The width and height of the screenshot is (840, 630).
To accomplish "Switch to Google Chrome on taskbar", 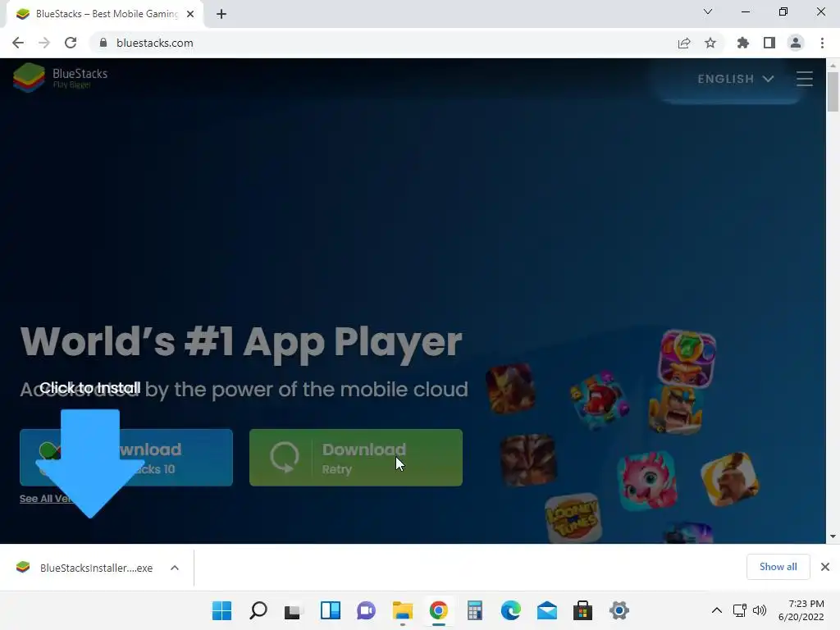I will pos(438,610).
